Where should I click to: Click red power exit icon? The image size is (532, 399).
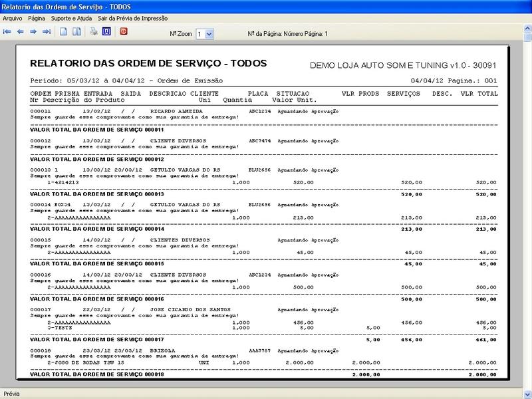pyautogui.click(x=124, y=31)
